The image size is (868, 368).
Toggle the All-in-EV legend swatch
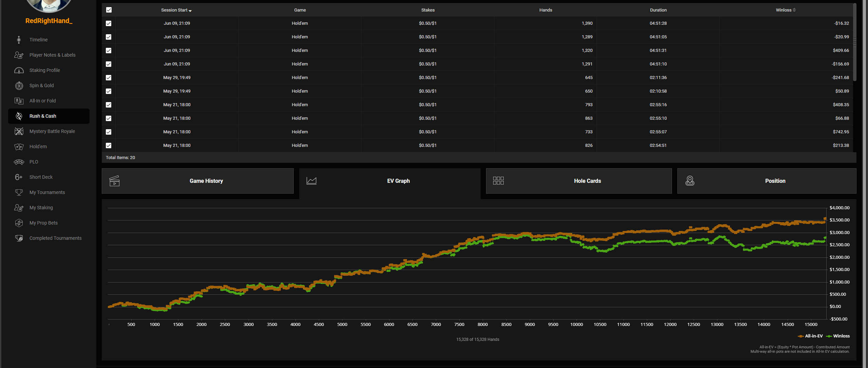801,336
